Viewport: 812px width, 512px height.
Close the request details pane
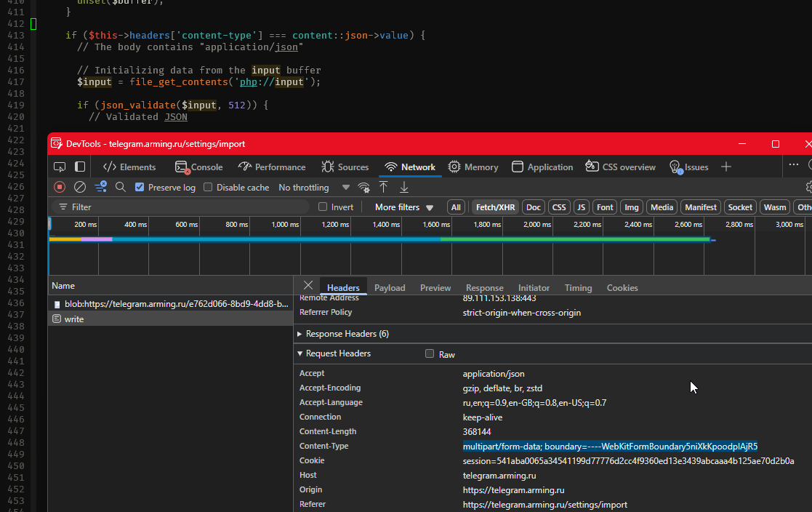(308, 286)
